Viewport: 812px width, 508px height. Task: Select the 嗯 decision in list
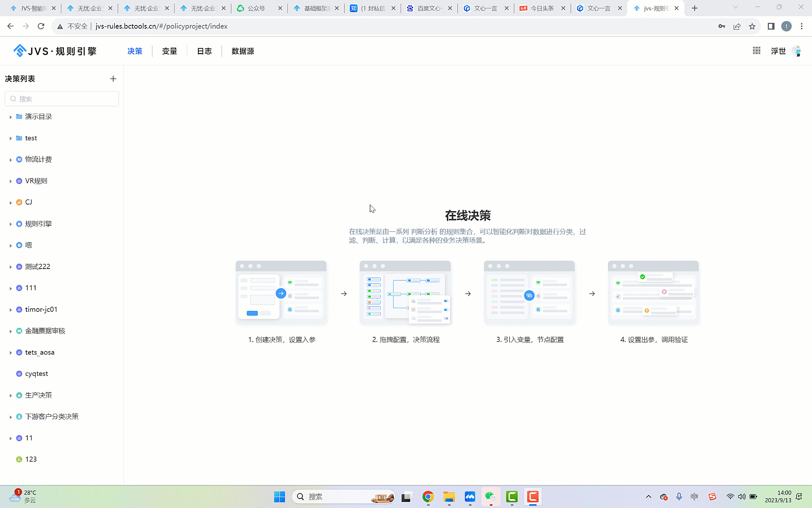pyautogui.click(x=29, y=245)
